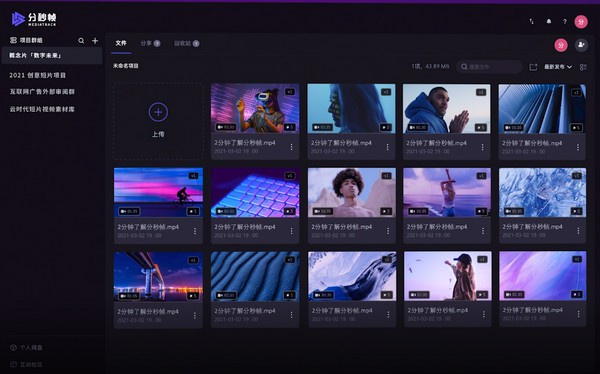Image resolution: width=600 pixels, height=374 pixels.
Task: Search project groups with magnifier icon
Action: click(x=81, y=41)
